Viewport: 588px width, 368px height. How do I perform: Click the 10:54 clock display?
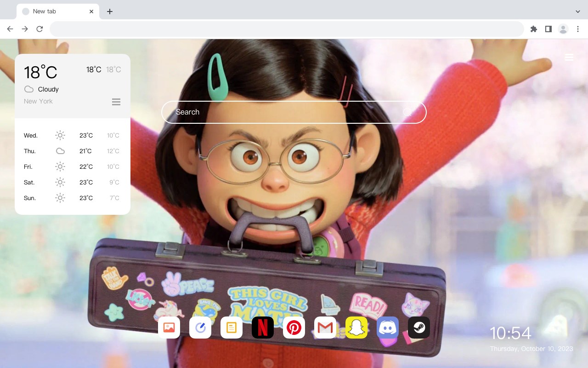point(510,333)
